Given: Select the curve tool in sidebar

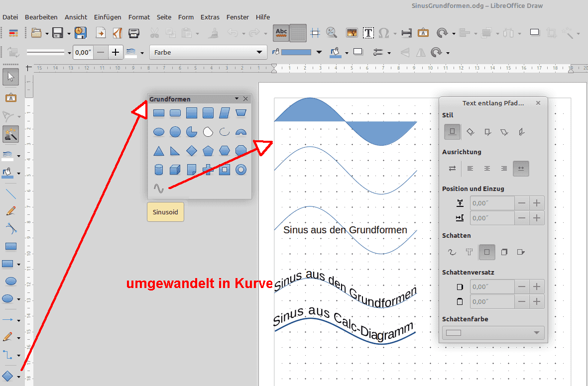Looking at the screenshot, I should coord(11,228).
